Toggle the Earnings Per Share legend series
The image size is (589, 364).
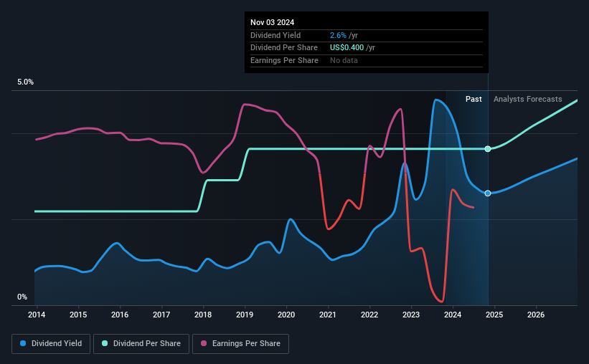(240, 344)
